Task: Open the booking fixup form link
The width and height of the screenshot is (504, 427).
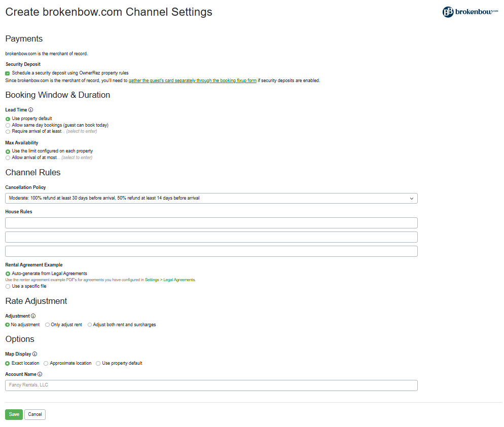Action: pyautogui.click(x=193, y=81)
